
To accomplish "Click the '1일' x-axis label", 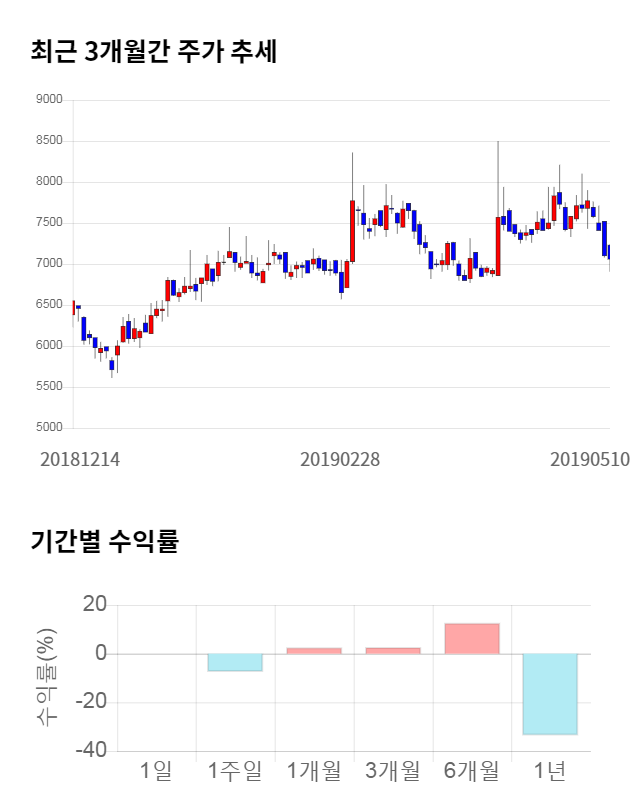I will coord(156,771).
